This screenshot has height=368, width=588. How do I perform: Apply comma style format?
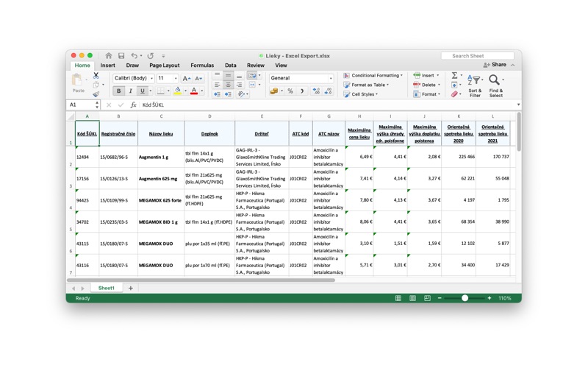(302, 91)
